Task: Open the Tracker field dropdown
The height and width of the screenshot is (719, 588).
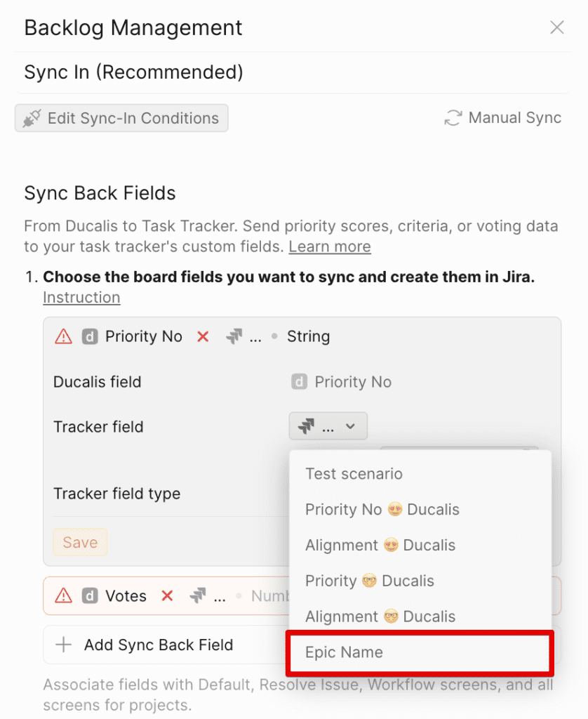Action: point(328,426)
